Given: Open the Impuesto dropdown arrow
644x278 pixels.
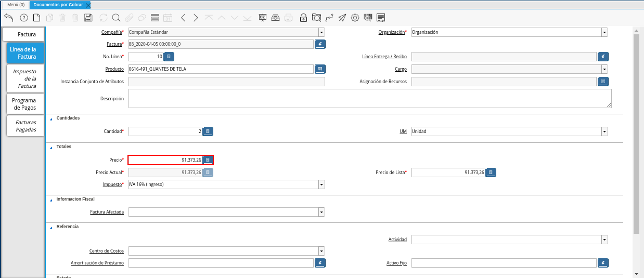Looking at the screenshot, I should pos(321,184).
